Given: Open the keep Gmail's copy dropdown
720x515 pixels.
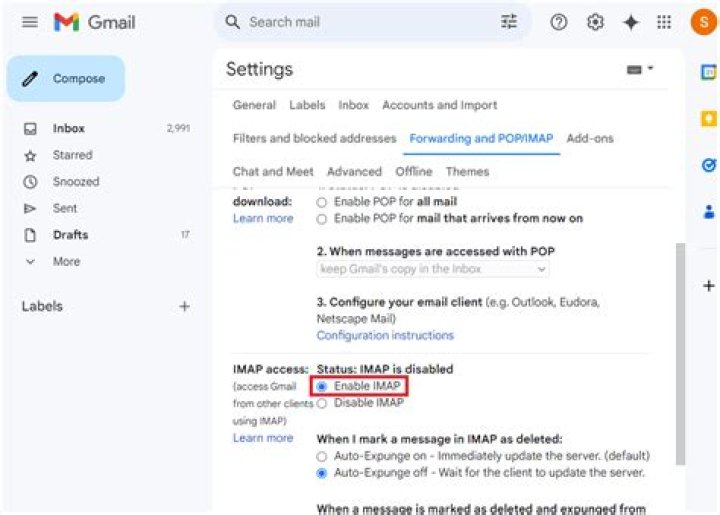Looking at the screenshot, I should [433, 269].
